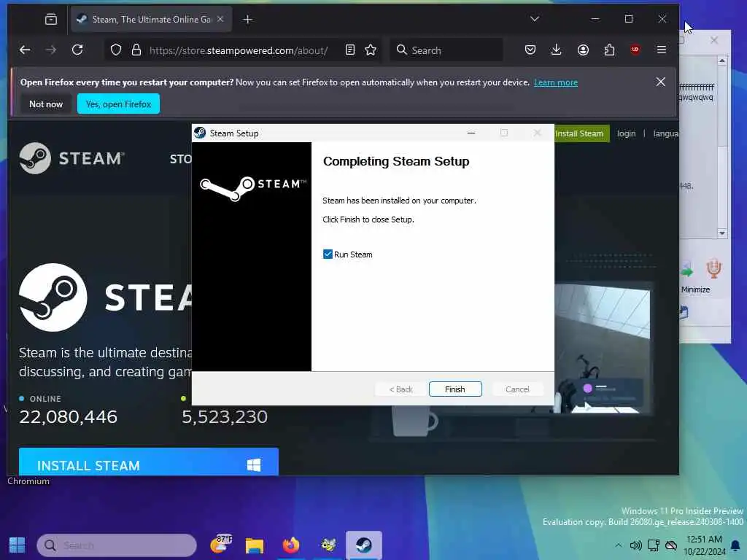Go back in Firefox navigation

[25, 50]
